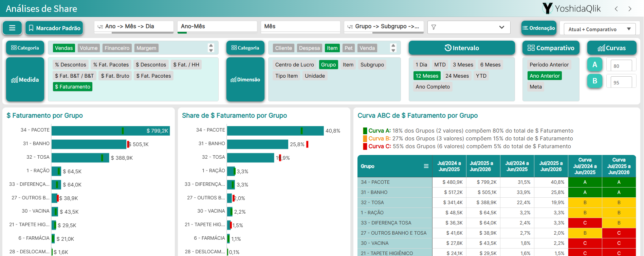
Task: Click the Marcador Padrão bookmark button
Action: coord(55,28)
